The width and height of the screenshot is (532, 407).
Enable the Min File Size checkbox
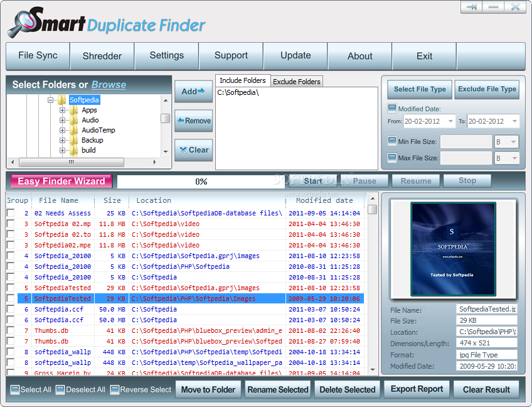pos(392,141)
